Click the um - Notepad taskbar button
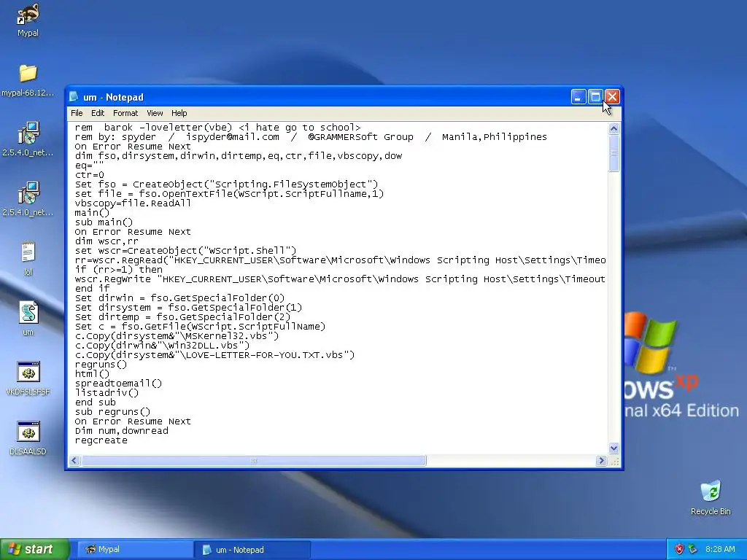The height and width of the screenshot is (560, 747). tap(252, 550)
